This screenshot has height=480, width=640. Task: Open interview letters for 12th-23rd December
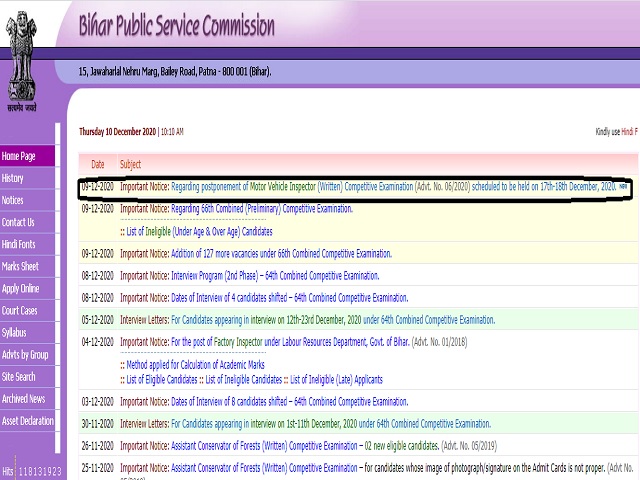[x=333, y=320]
